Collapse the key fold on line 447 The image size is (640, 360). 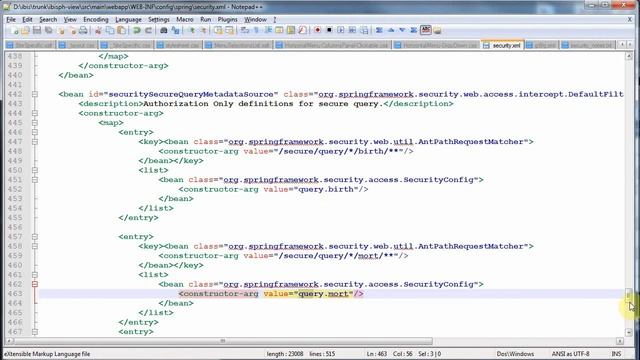(x=35, y=142)
